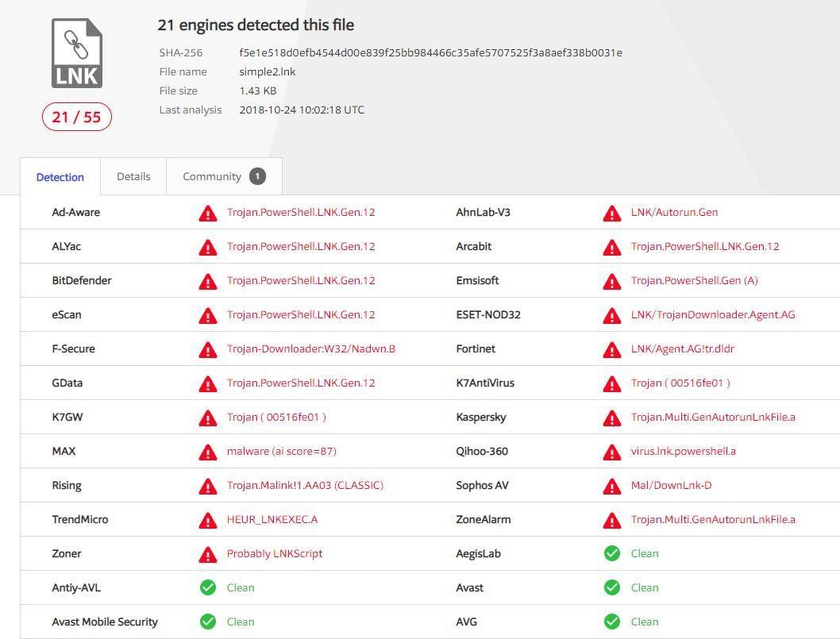
Task: Click the Zoner warning triangle
Action: [x=208, y=554]
